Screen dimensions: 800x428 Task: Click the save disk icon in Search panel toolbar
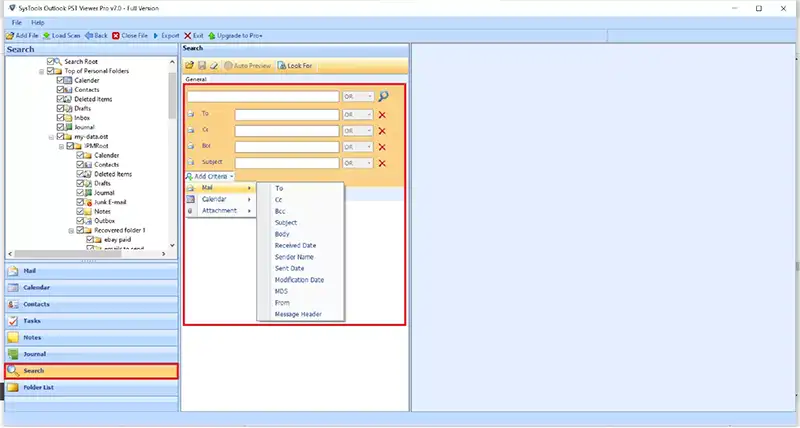(202, 65)
